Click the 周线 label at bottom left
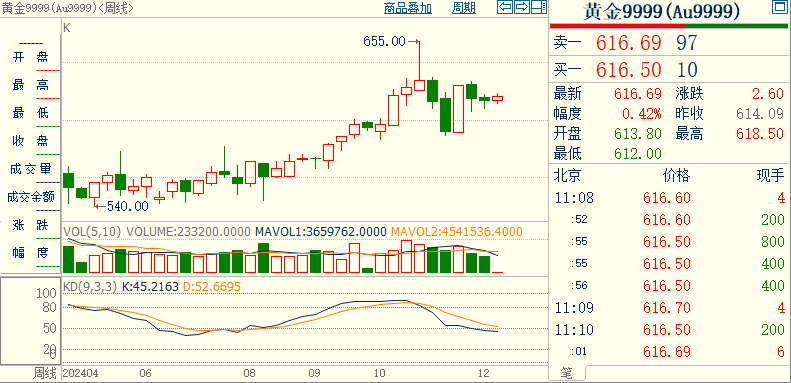Screen dimensions: 791x383 click(x=45, y=374)
